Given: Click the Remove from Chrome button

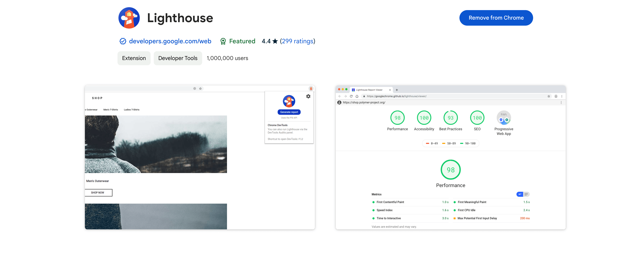Looking at the screenshot, I should [x=496, y=18].
